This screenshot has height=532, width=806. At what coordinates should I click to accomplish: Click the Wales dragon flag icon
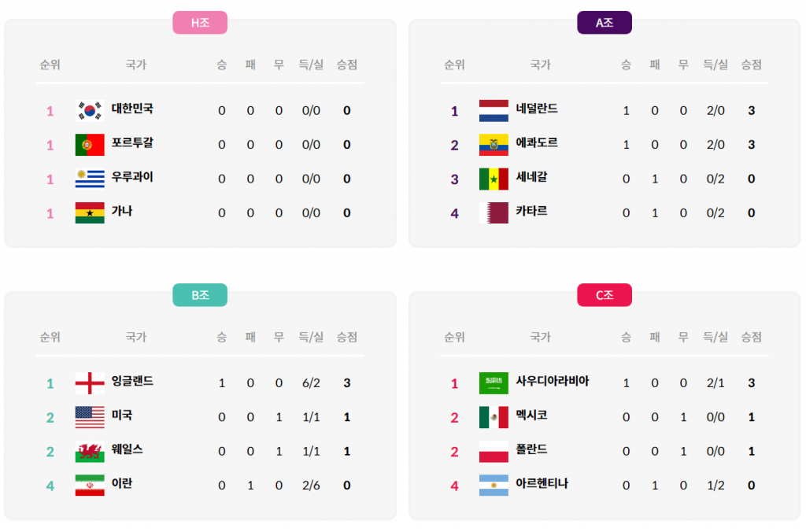tap(90, 452)
